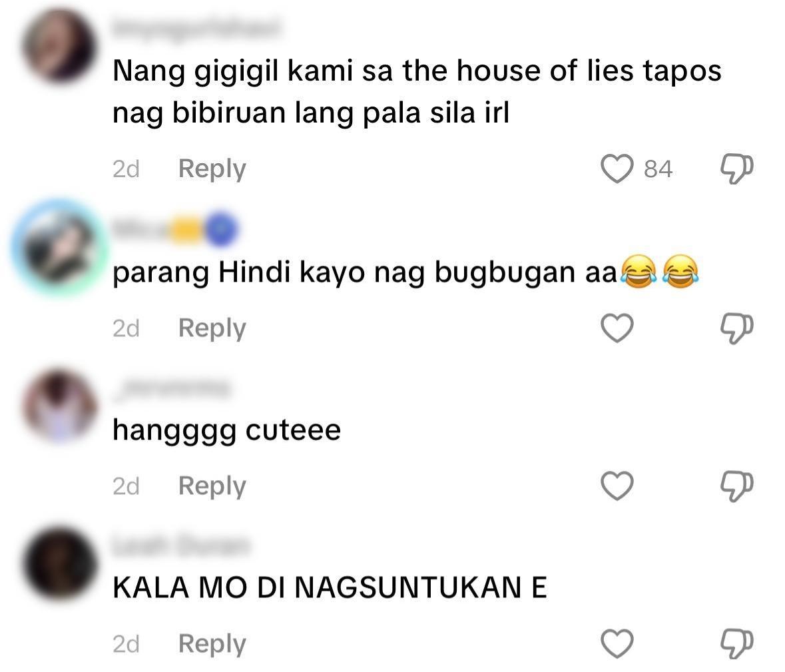View the 84 likes count
Image resolution: width=785 pixels, height=672 pixels.
(x=658, y=169)
